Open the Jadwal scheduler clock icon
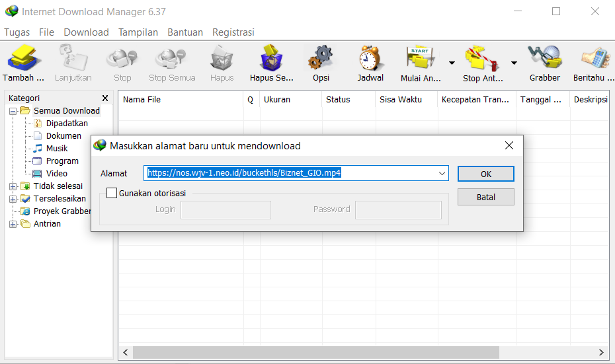615x364 pixels. click(370, 58)
